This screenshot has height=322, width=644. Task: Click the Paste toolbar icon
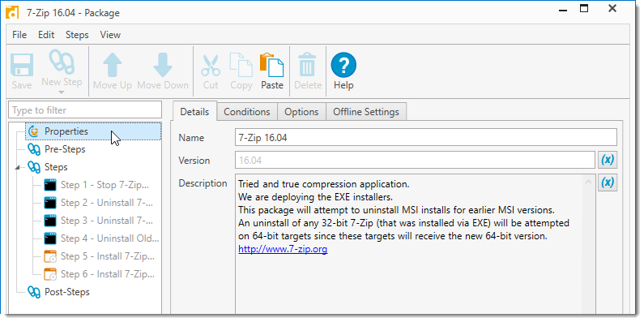point(272,65)
